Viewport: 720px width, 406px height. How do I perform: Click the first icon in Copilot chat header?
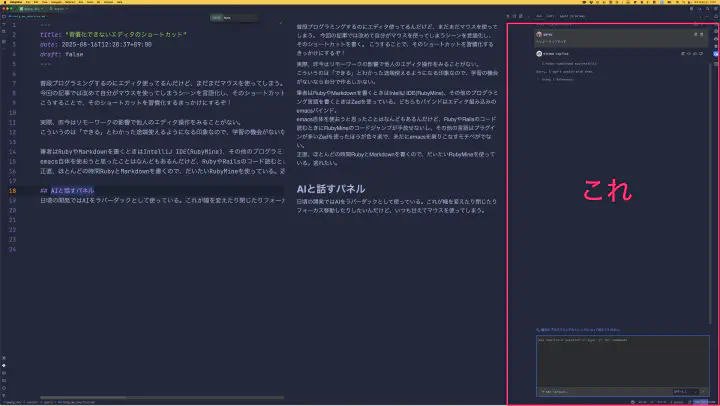click(x=508, y=16)
